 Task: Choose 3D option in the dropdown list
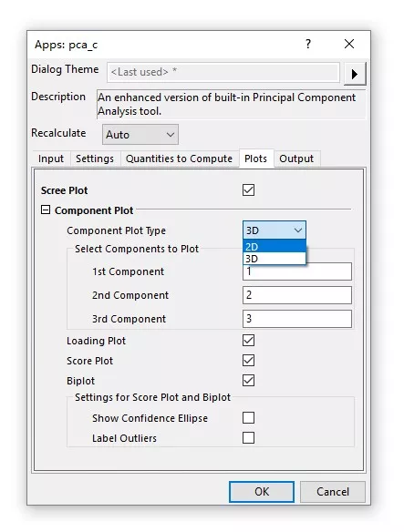tap(275, 259)
